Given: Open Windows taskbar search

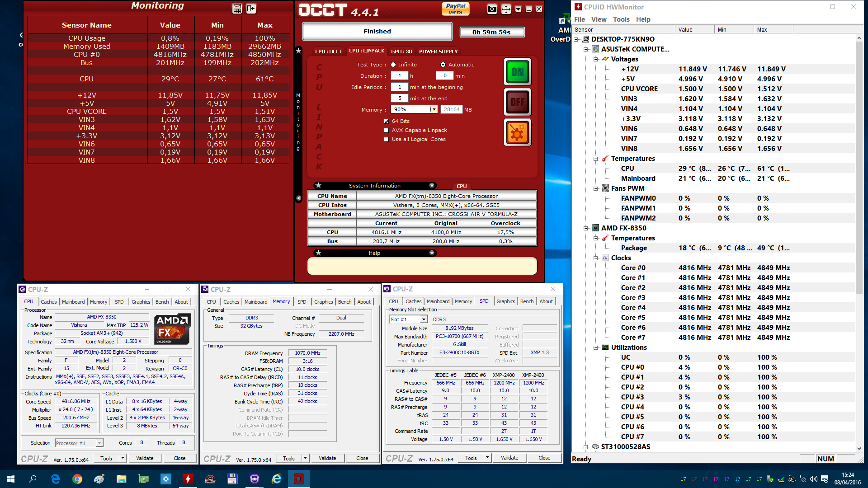Looking at the screenshot, I should (33, 479).
